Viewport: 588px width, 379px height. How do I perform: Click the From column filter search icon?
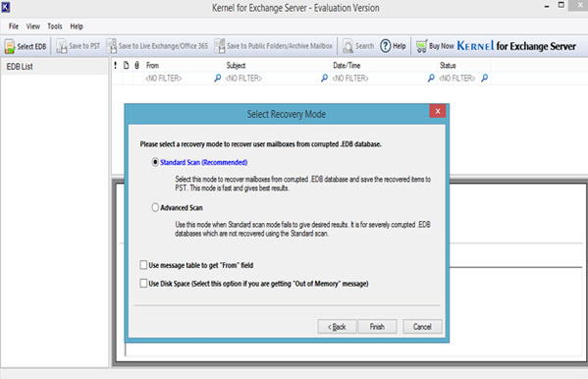tap(218, 78)
